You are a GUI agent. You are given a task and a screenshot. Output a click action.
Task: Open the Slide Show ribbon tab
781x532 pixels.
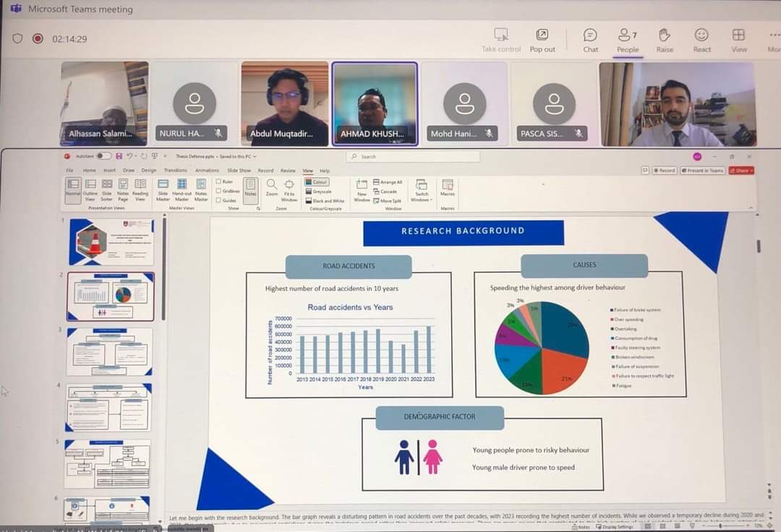coord(239,171)
